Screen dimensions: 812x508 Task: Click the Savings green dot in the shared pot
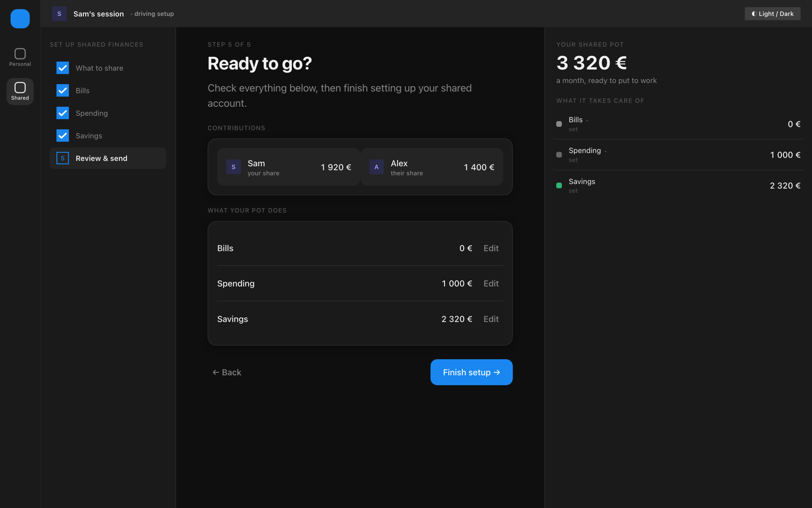559,185
